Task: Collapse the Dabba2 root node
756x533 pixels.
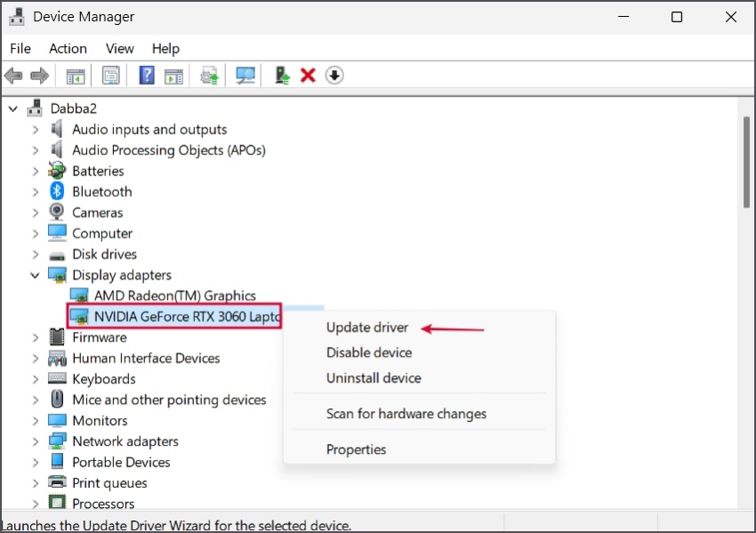Action: click(13, 109)
